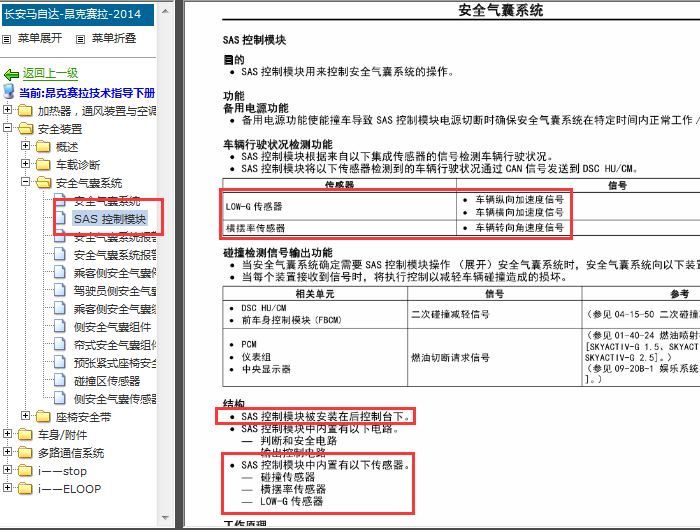
Task: Click page icon of 驾驶员侧安全气囊
Action: tap(60, 290)
